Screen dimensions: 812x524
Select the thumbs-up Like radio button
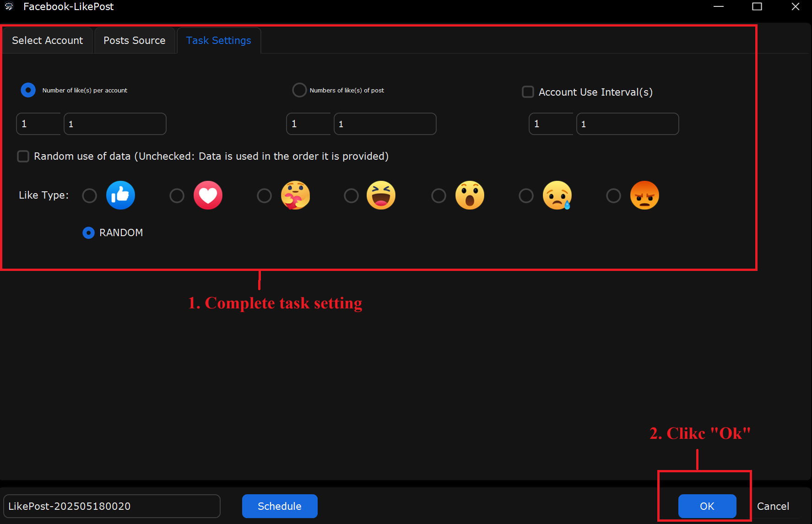[89, 196]
